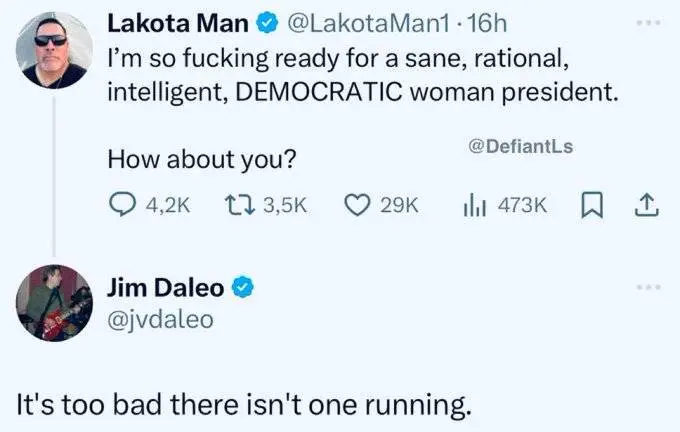
Task: Open the more options menu on Lakota Man's tweet
Action: click(646, 21)
